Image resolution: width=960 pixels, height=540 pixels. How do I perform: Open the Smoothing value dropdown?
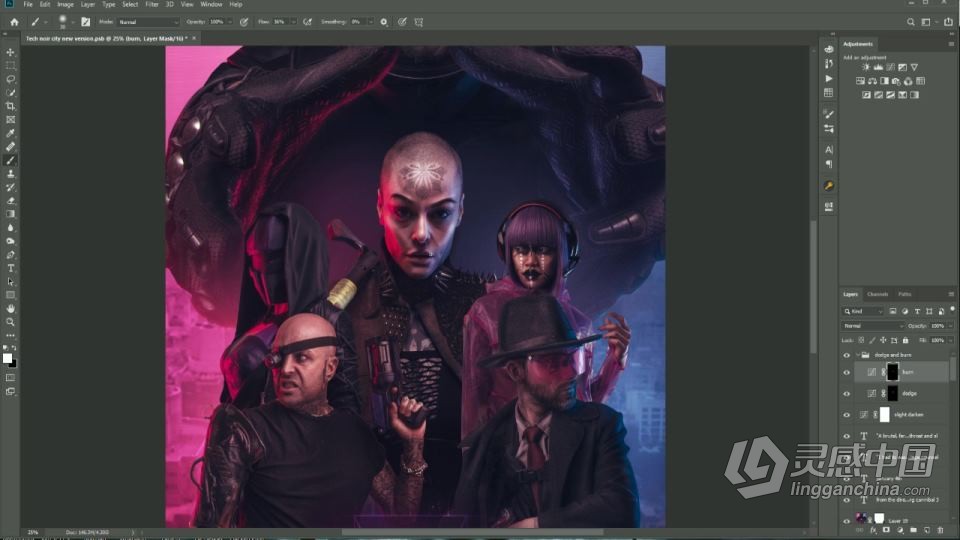point(370,22)
